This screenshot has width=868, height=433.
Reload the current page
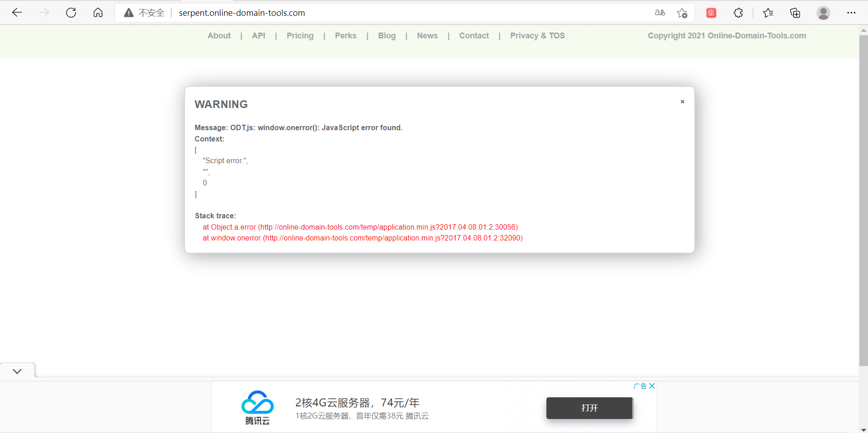(71, 13)
